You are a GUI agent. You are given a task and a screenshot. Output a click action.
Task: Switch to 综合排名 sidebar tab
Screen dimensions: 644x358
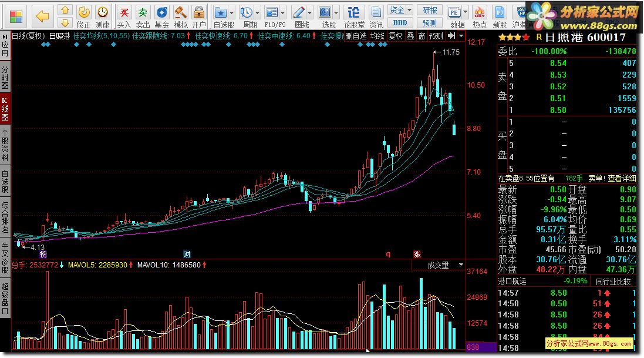(x=5, y=218)
